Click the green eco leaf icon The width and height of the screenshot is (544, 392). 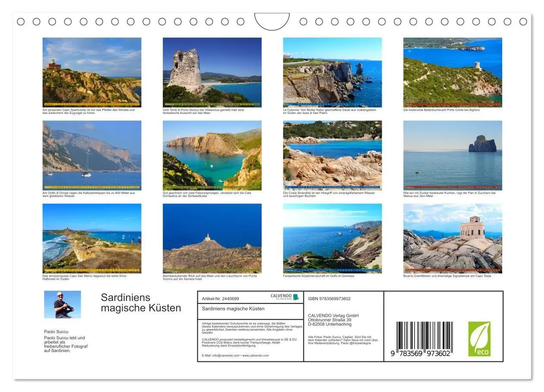pos(480,339)
